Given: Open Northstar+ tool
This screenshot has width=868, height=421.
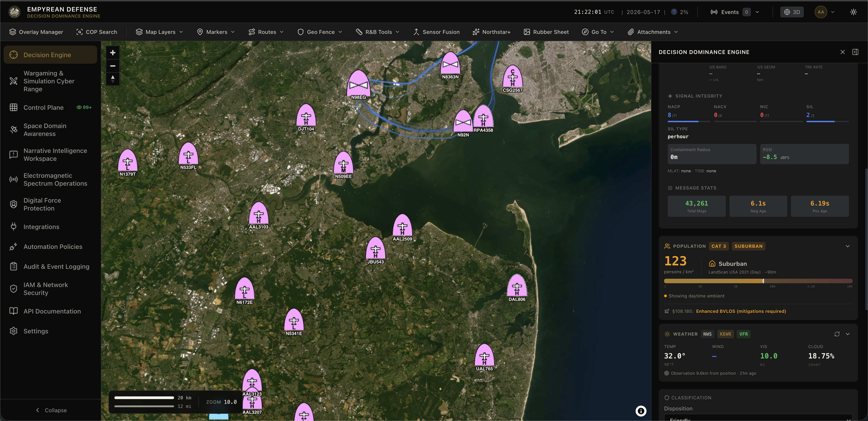Looking at the screenshot, I should (x=492, y=32).
